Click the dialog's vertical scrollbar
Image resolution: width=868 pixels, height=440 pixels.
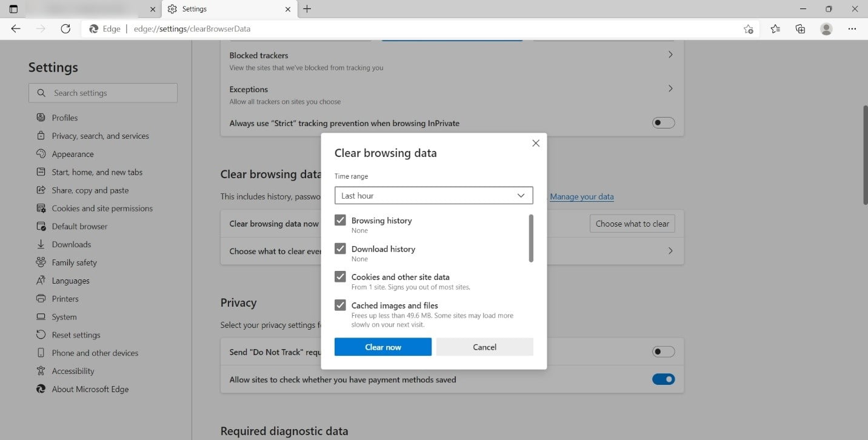tap(531, 238)
